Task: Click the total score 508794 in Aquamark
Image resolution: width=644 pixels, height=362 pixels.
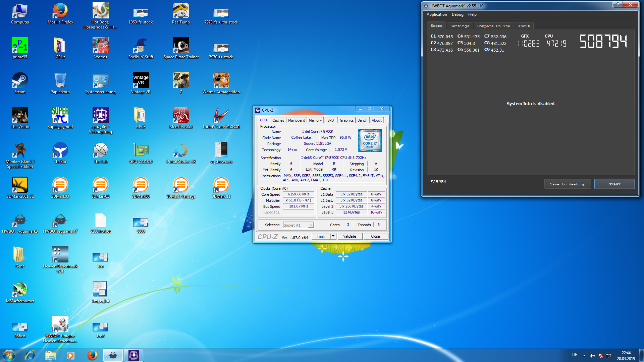Action: (603, 42)
